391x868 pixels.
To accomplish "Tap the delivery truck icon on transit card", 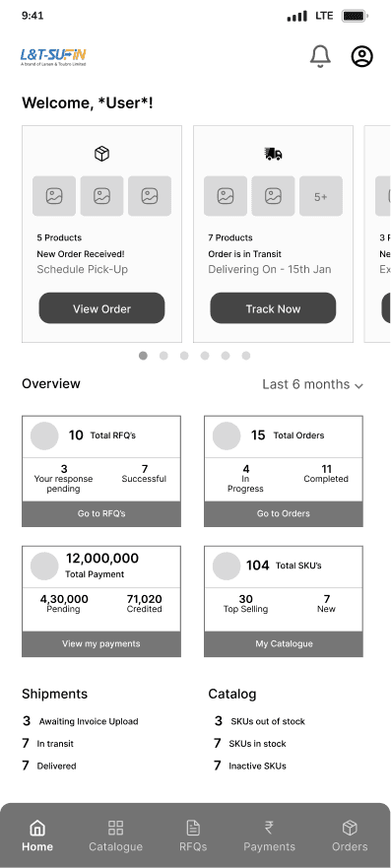I will coord(273,155).
